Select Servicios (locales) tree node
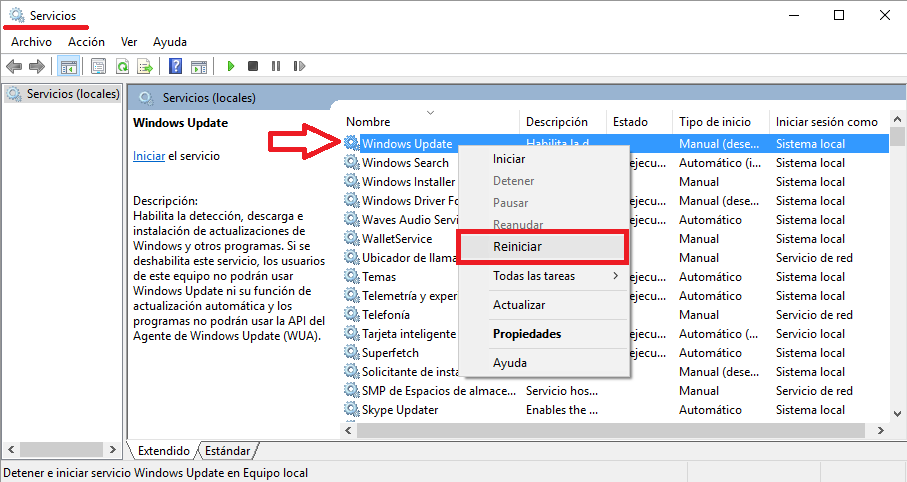 point(64,94)
